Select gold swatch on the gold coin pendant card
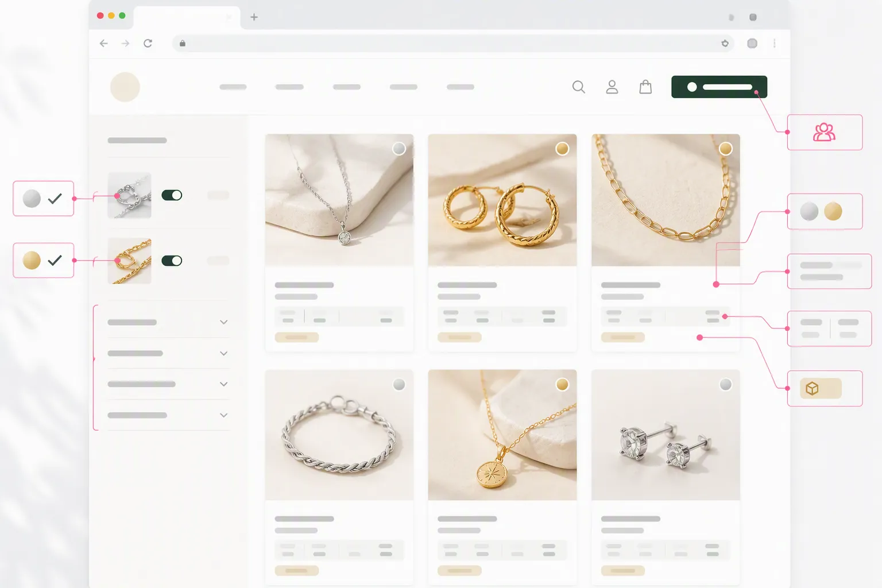Screen dimensions: 882x588 562,384
